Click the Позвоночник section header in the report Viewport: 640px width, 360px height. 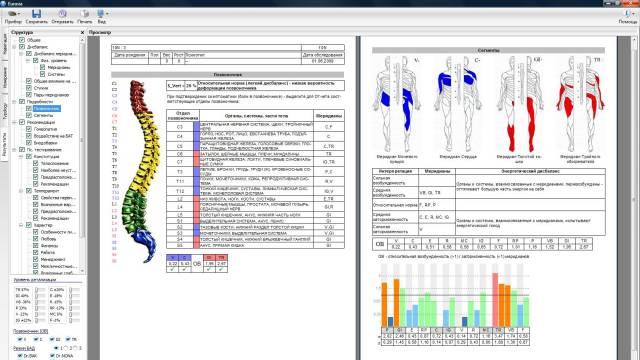click(x=228, y=75)
